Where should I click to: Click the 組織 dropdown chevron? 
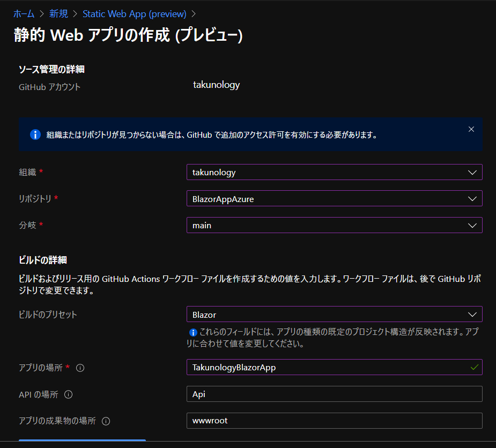(x=472, y=172)
